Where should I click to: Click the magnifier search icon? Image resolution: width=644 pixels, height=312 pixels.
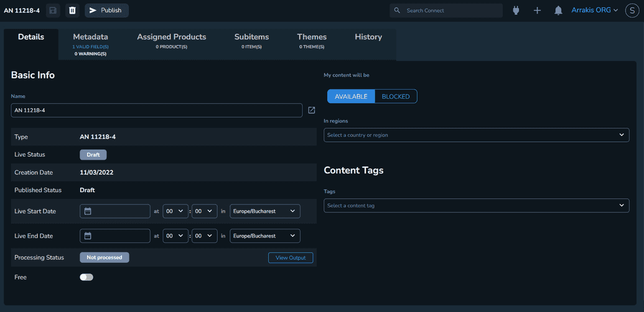point(397,11)
